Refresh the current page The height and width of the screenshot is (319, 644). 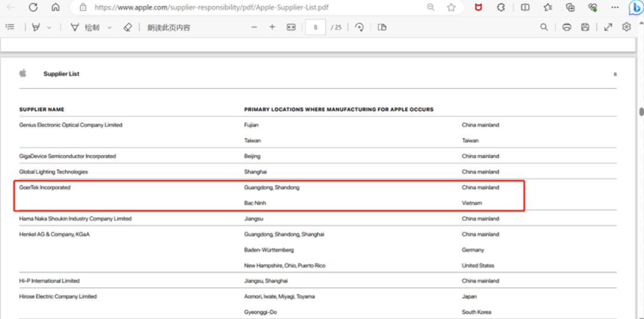pos(33,8)
